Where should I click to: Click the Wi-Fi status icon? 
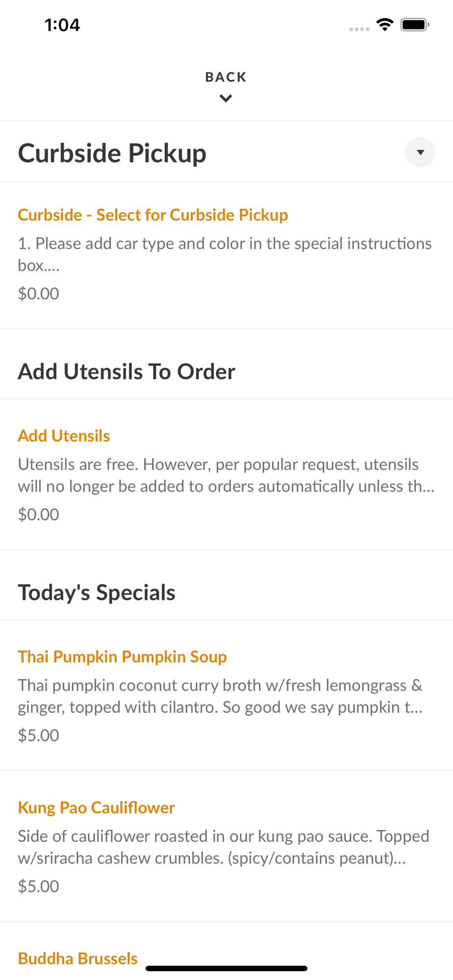(385, 24)
